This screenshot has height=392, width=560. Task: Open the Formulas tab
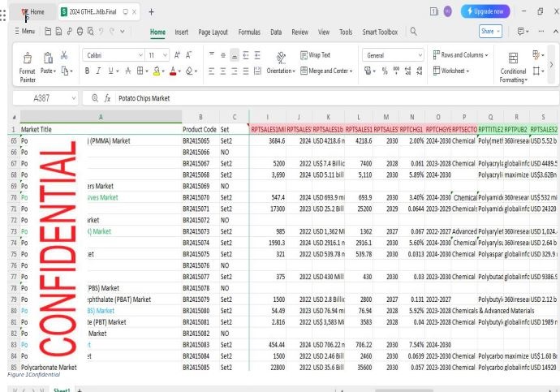click(x=249, y=32)
